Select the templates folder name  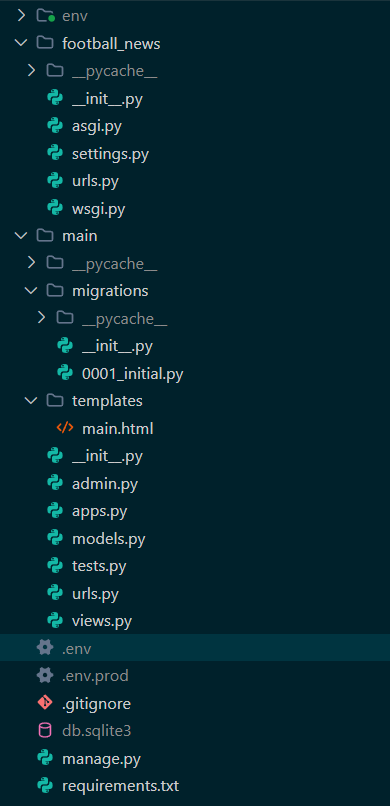(x=107, y=401)
